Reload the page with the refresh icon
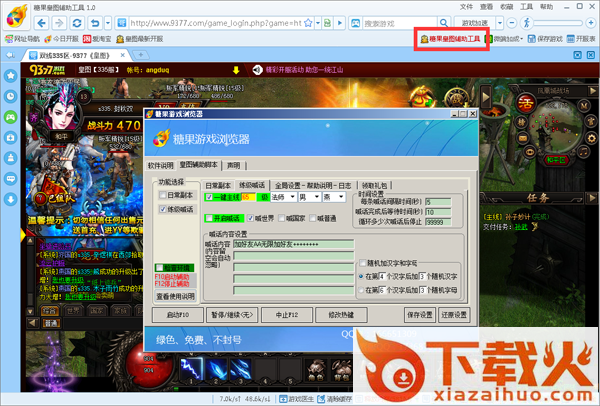This screenshot has height=406, width=600. 77,23
